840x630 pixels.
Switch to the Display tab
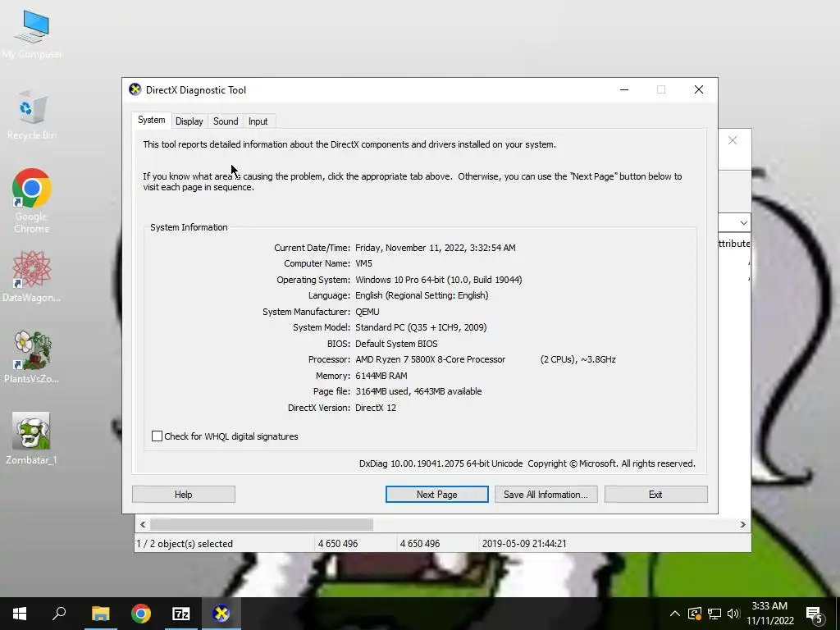tap(189, 121)
